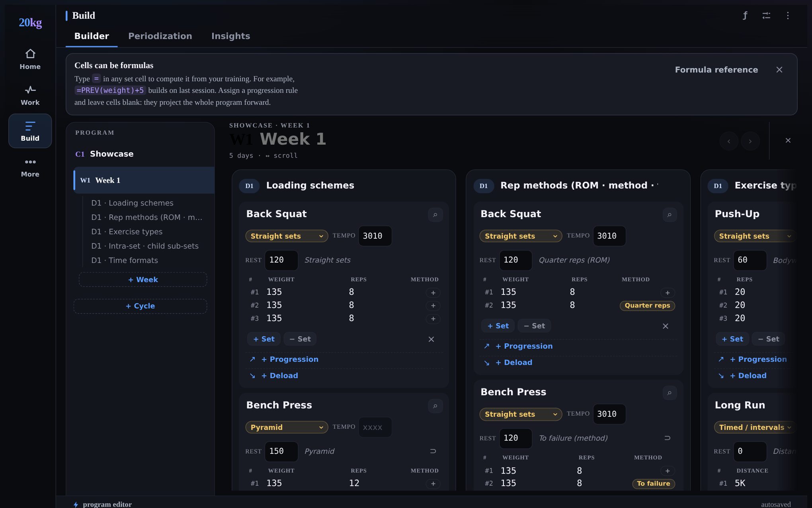Switch to the Periodization tab
Viewport: 812px width, 508px height.
coord(160,36)
